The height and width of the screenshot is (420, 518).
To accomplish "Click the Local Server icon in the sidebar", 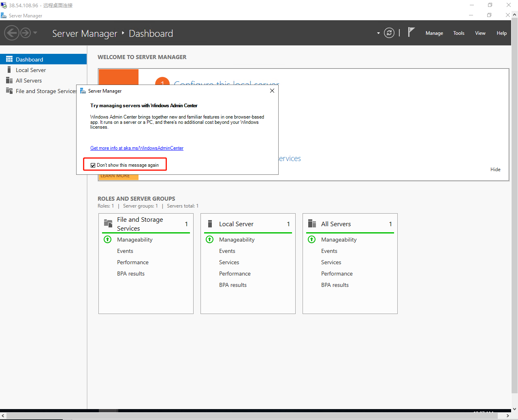I will pyautogui.click(x=9, y=70).
